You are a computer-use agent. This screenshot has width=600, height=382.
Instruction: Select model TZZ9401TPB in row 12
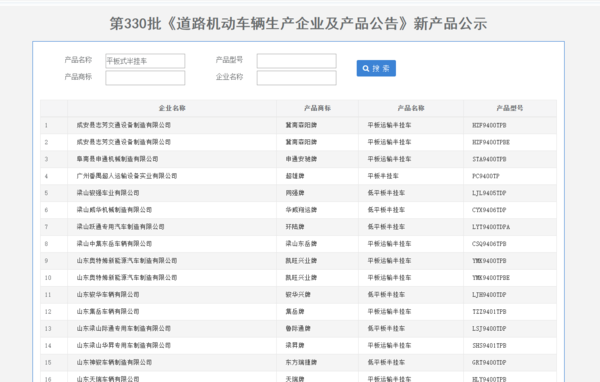click(x=489, y=312)
